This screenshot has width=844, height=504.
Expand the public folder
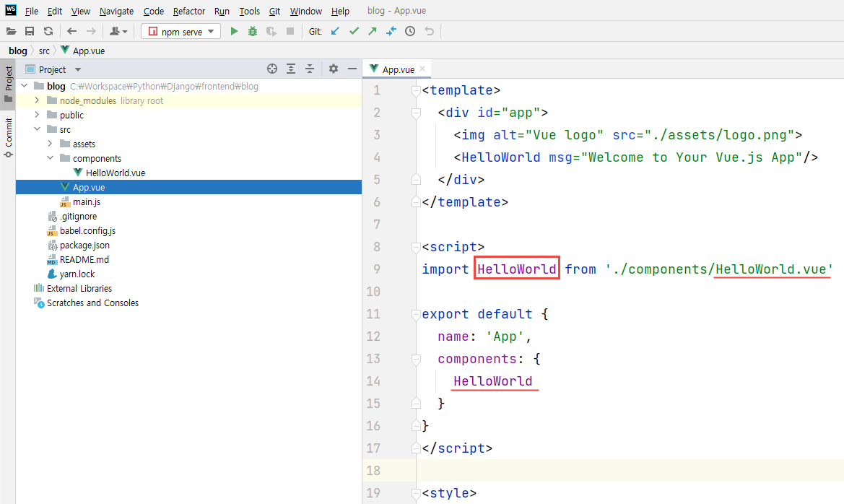pyautogui.click(x=37, y=115)
